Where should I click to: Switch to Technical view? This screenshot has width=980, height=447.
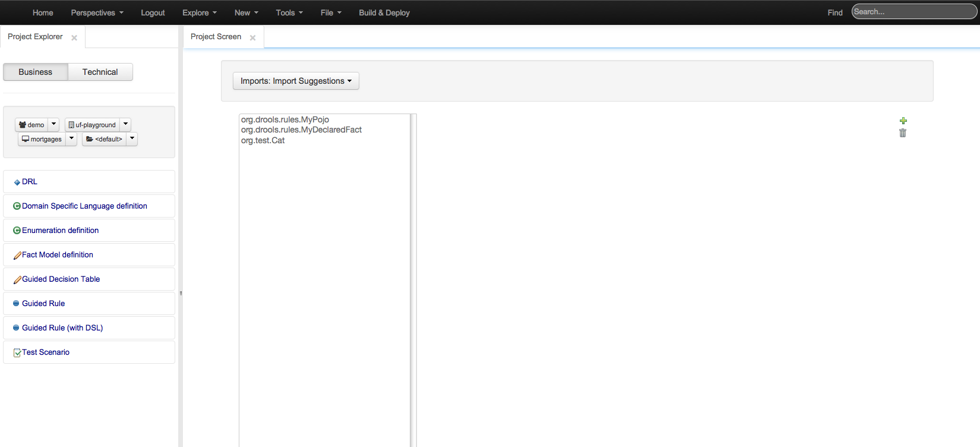pyautogui.click(x=100, y=72)
